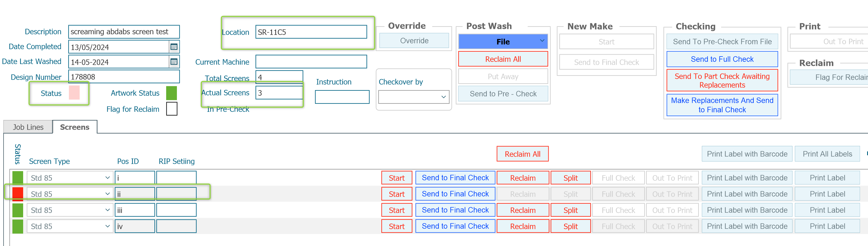Click the red status square for row ii
868x246 pixels.
coord(18,194)
